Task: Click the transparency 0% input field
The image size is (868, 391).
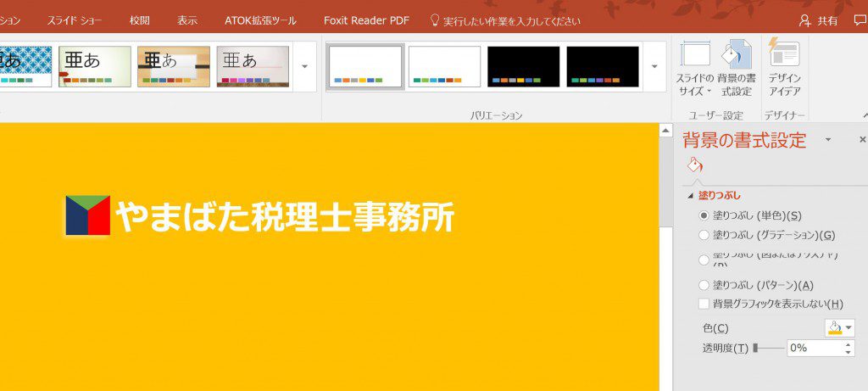Action: click(815, 348)
